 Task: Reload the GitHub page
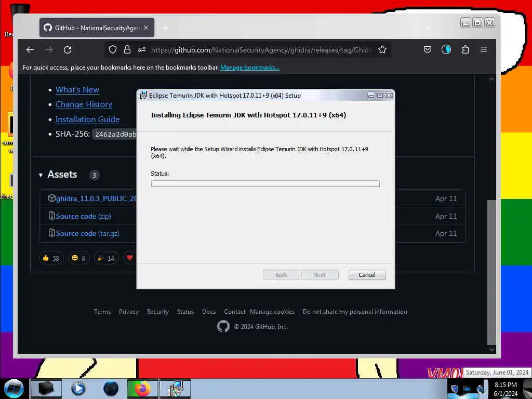point(68,50)
